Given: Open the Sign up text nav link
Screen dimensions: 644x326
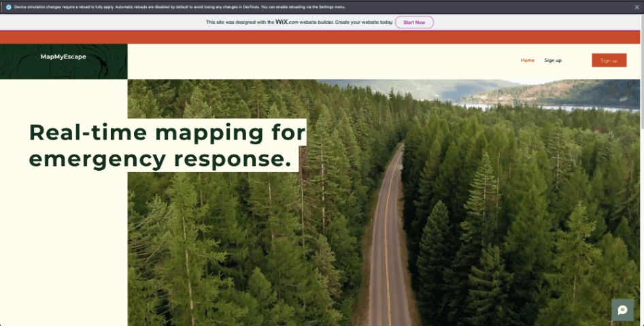Looking at the screenshot, I should (x=553, y=61).
